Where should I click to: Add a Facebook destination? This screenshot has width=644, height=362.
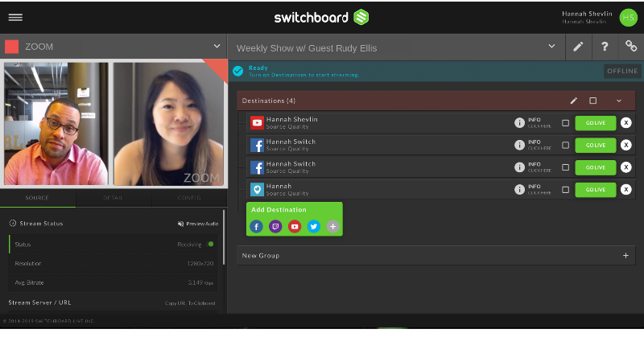[256, 226]
